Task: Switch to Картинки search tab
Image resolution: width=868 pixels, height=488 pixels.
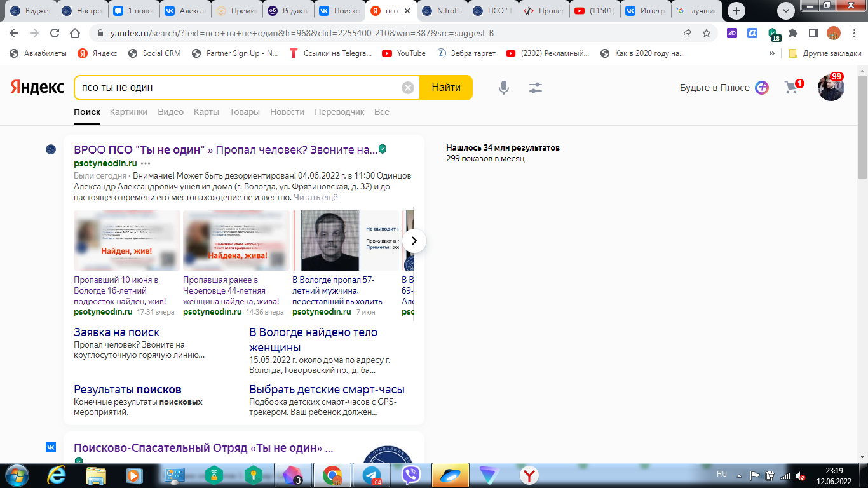Action: point(128,112)
